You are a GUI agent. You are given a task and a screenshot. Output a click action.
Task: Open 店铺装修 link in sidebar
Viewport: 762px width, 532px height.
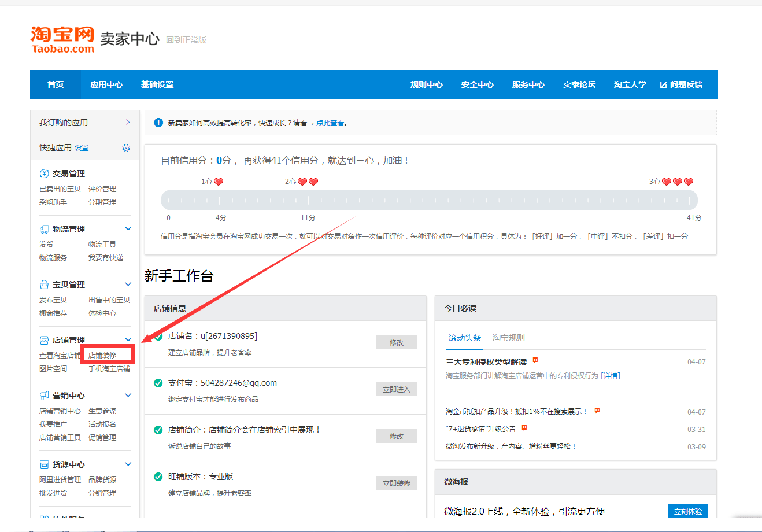[102, 355]
